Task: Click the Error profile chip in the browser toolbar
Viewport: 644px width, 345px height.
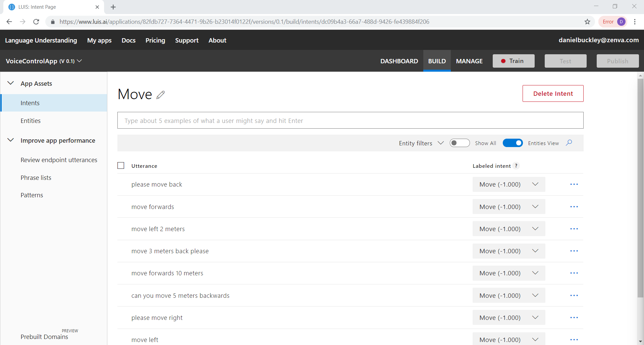Action: tap(613, 22)
